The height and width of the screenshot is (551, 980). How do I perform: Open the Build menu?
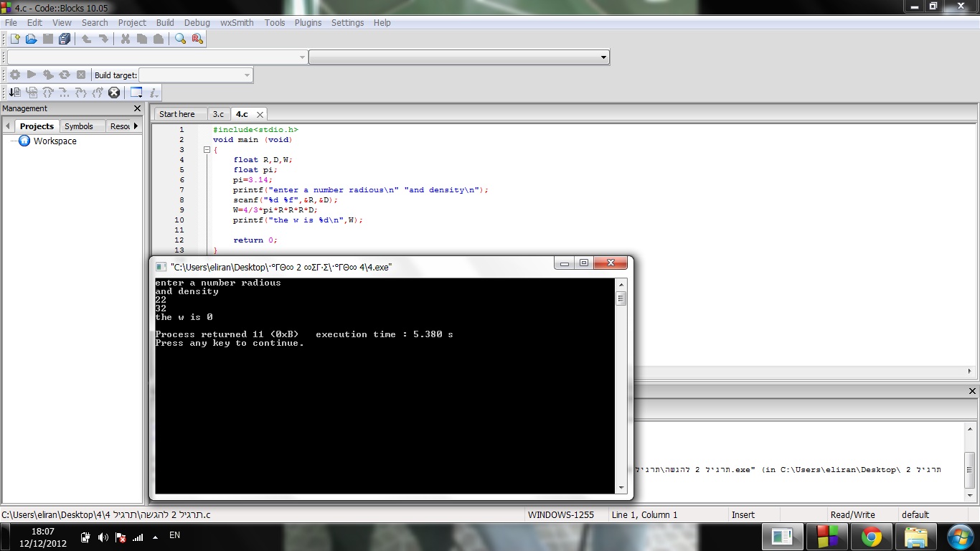pyautogui.click(x=165, y=22)
